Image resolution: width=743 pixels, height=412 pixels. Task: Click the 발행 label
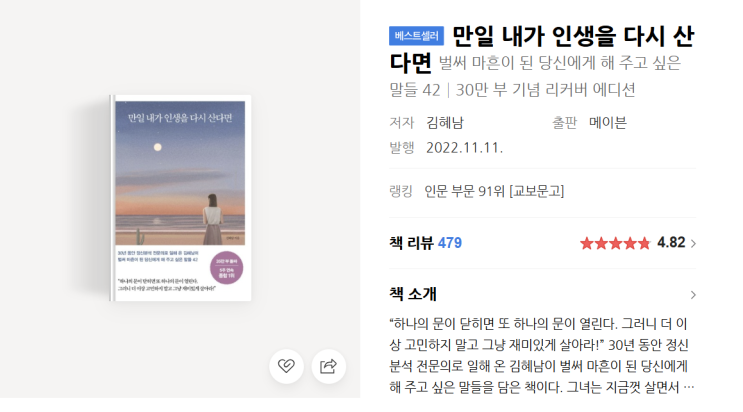pyautogui.click(x=402, y=148)
